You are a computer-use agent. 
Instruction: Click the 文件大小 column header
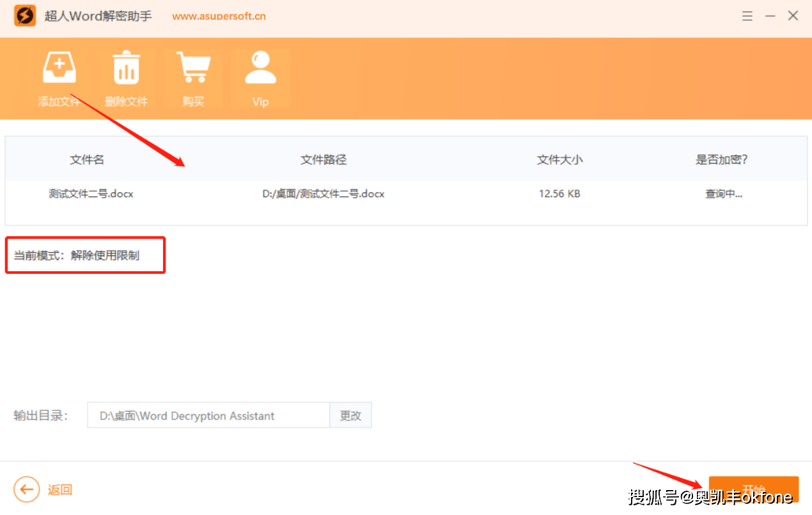click(559, 160)
